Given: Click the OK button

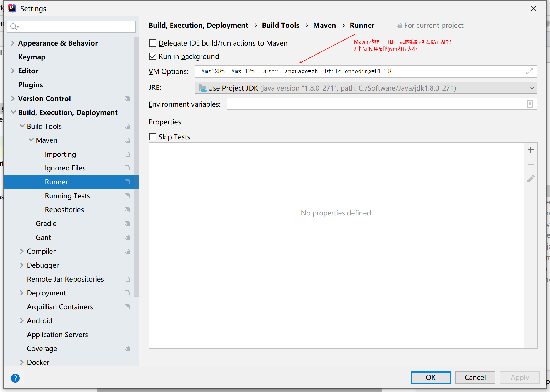Looking at the screenshot, I should [430, 377].
